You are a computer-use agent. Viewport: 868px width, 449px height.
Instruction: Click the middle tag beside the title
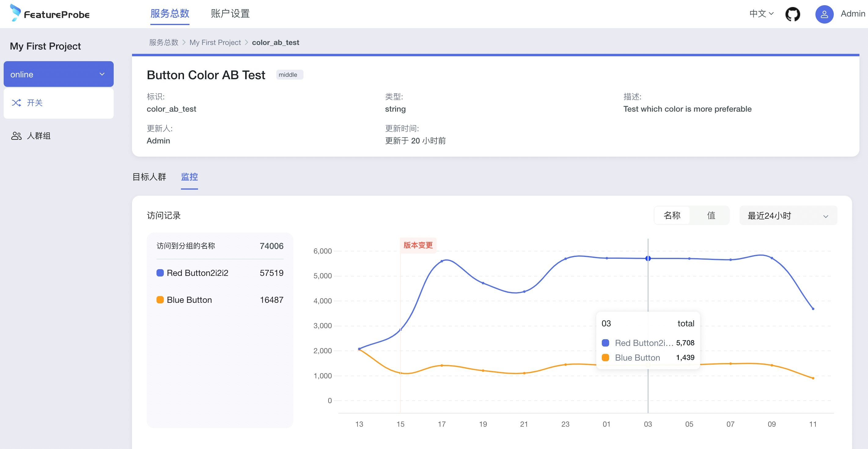(289, 75)
